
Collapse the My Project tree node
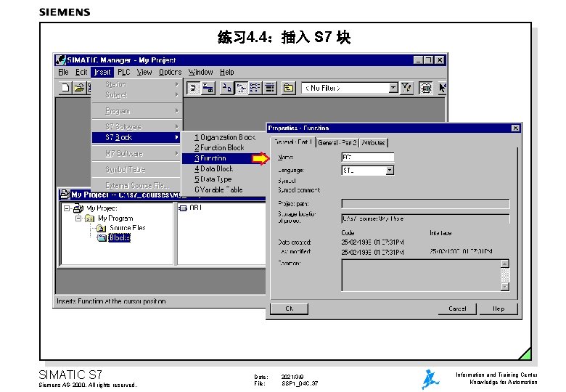tap(67, 208)
